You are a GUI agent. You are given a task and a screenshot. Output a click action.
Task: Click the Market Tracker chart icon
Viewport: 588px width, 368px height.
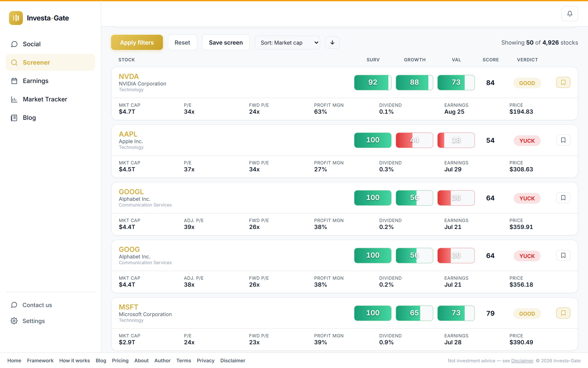pos(14,99)
